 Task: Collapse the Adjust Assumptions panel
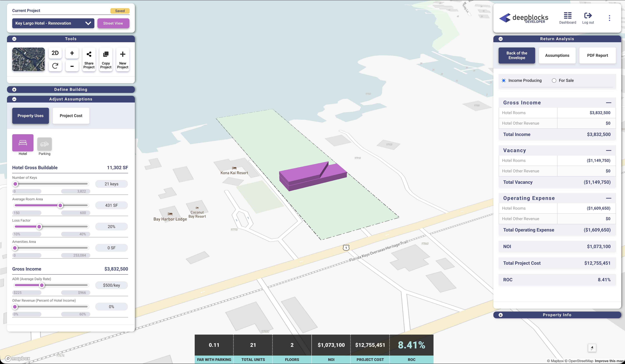click(14, 99)
